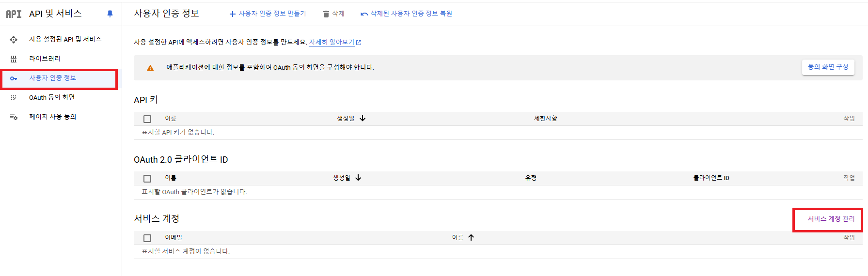Click the key icon for 사용자 인증 정보

click(x=14, y=78)
